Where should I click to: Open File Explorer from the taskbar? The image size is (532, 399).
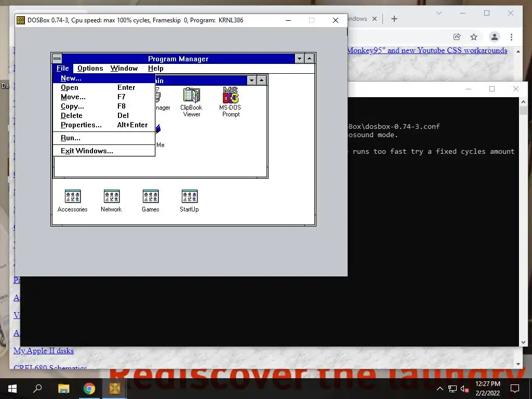pyautogui.click(x=63, y=389)
